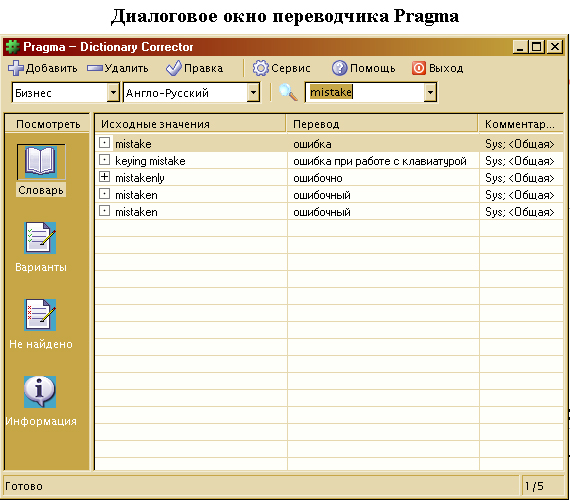
Task: Select the keying mistake entry text
Action: tap(150, 161)
